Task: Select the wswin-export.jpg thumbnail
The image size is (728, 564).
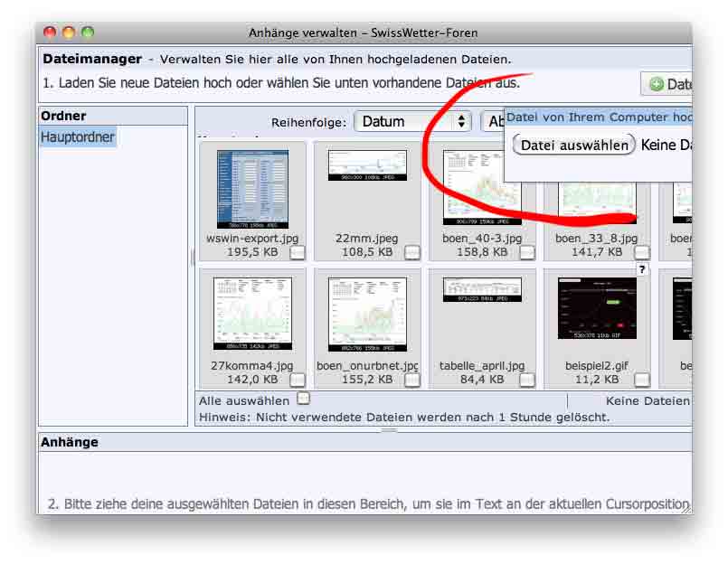Action: tap(252, 188)
